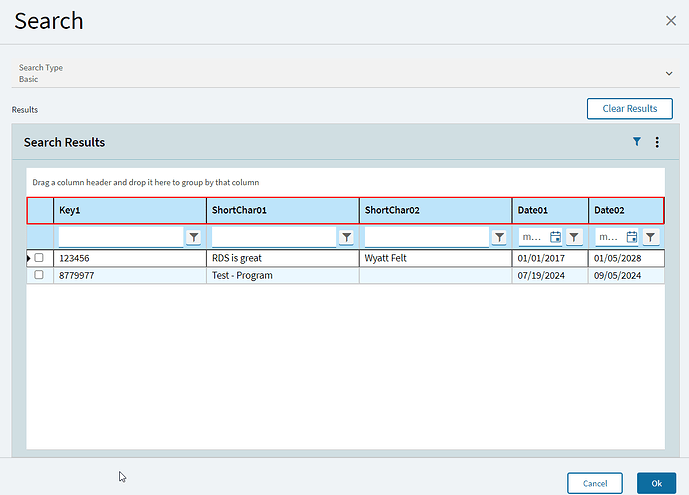Click the Key1 column filter icon
This screenshot has width=689, height=495.
pyautogui.click(x=193, y=237)
